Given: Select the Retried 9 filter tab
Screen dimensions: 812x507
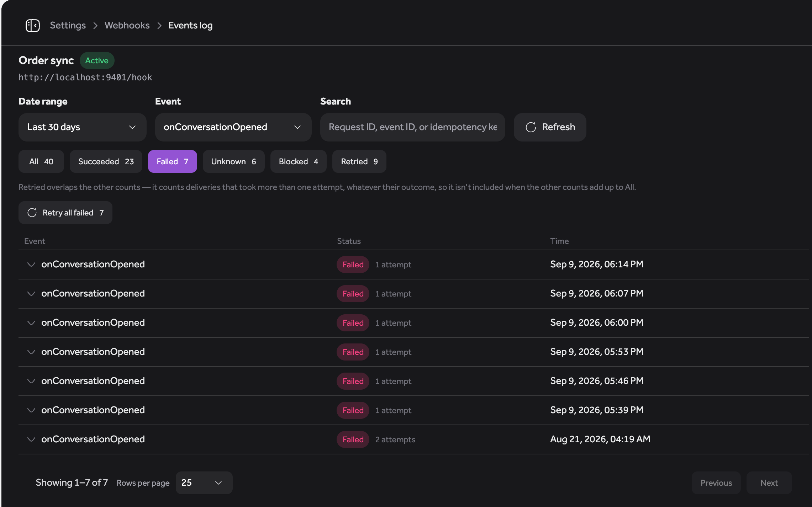Looking at the screenshot, I should (359, 161).
